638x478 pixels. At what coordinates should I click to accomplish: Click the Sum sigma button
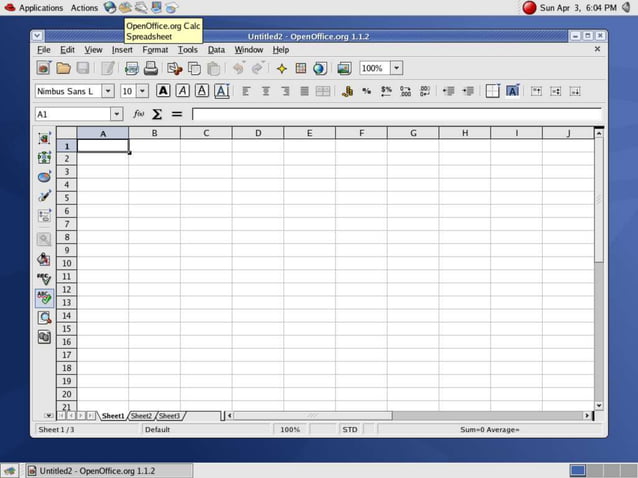(x=157, y=114)
